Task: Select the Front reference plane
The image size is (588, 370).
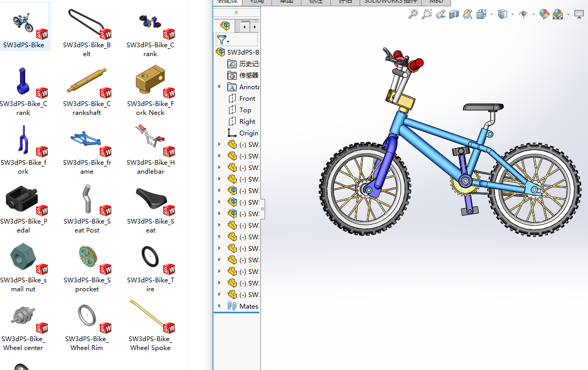Action: [243, 98]
